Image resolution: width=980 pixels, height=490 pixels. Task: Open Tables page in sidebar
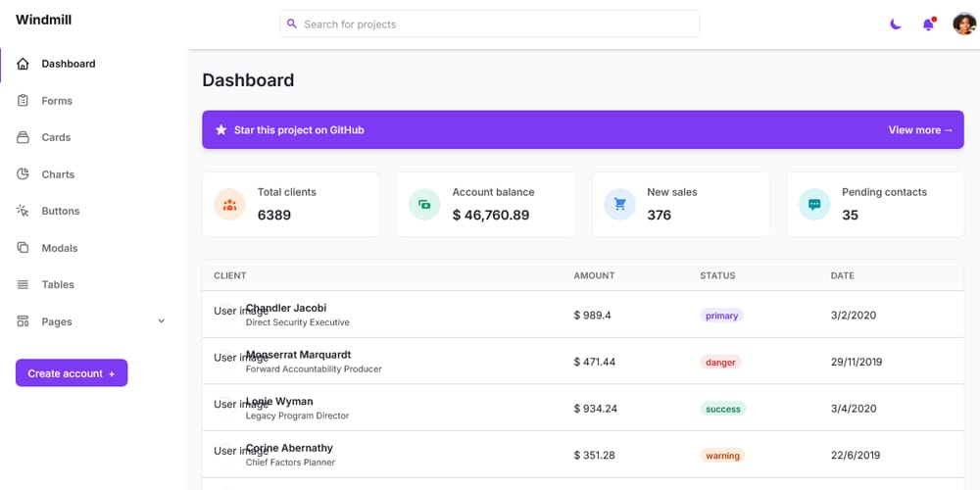tap(58, 285)
